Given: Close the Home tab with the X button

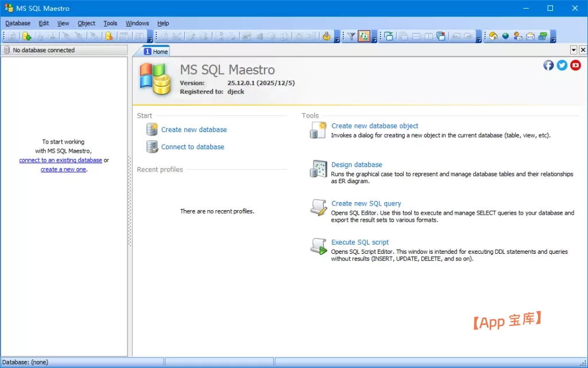Looking at the screenshot, I should click(x=583, y=51).
